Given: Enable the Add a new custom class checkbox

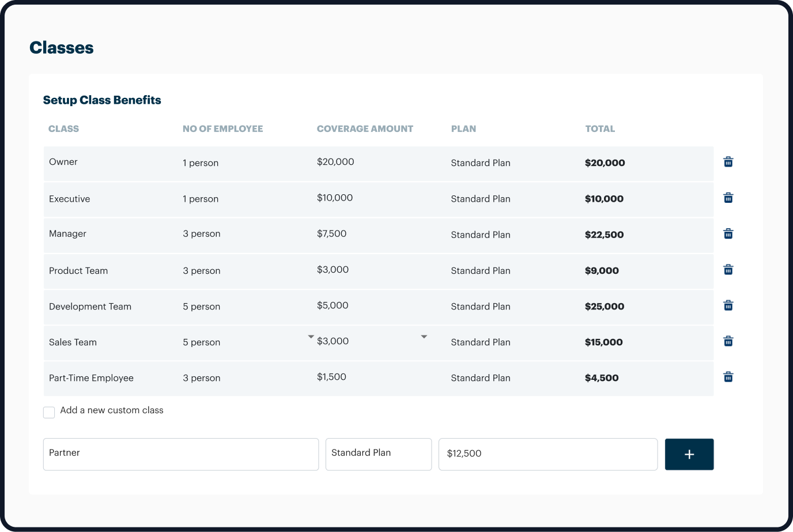Looking at the screenshot, I should click(49, 412).
